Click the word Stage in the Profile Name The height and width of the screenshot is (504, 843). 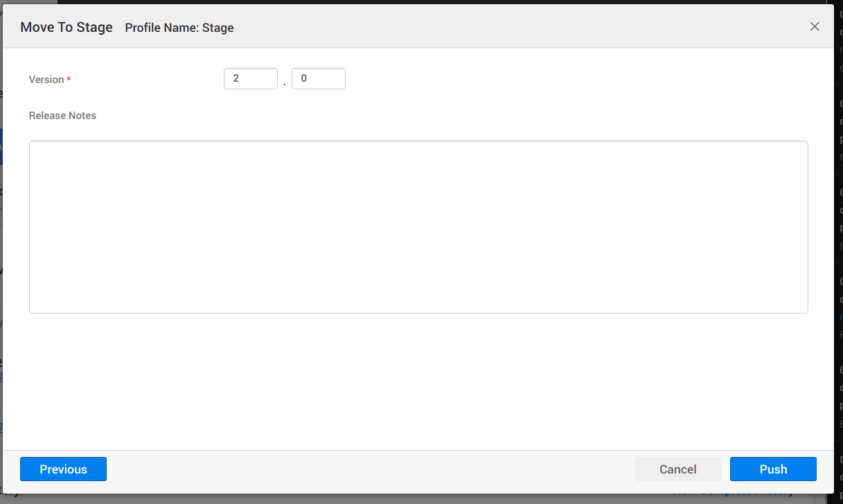[218, 28]
